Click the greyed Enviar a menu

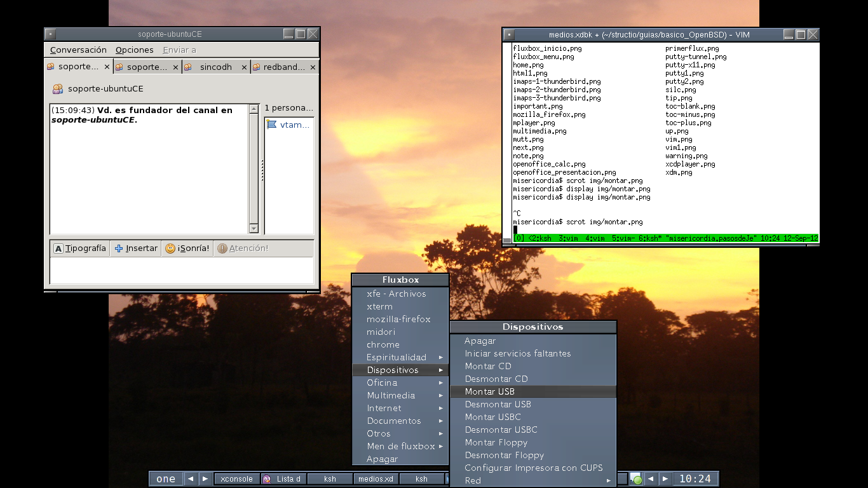click(179, 50)
